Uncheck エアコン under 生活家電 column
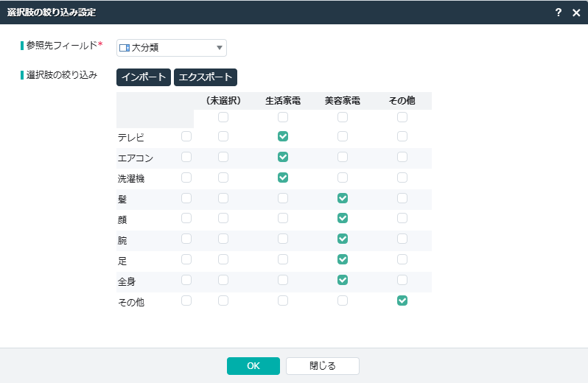588x383 pixels. tap(283, 157)
